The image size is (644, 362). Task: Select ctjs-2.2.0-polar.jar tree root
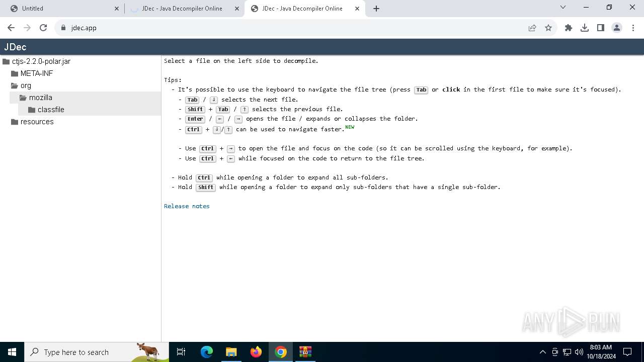point(41,61)
